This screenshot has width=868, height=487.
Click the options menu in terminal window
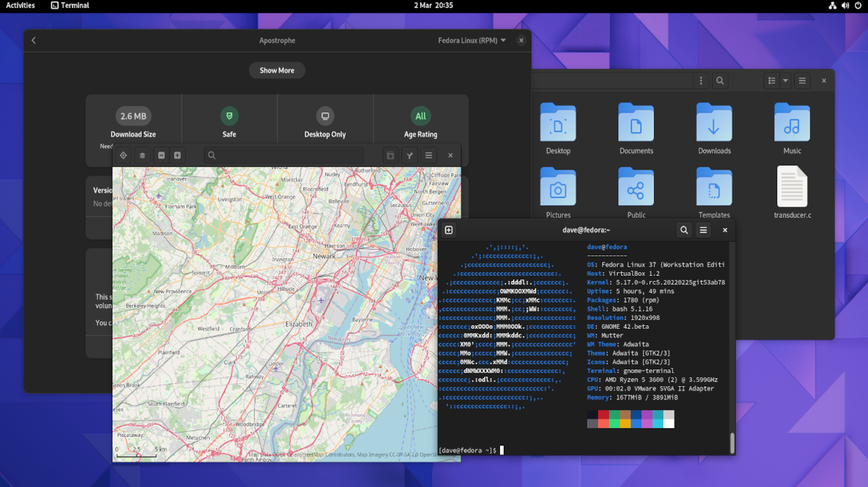pos(704,230)
